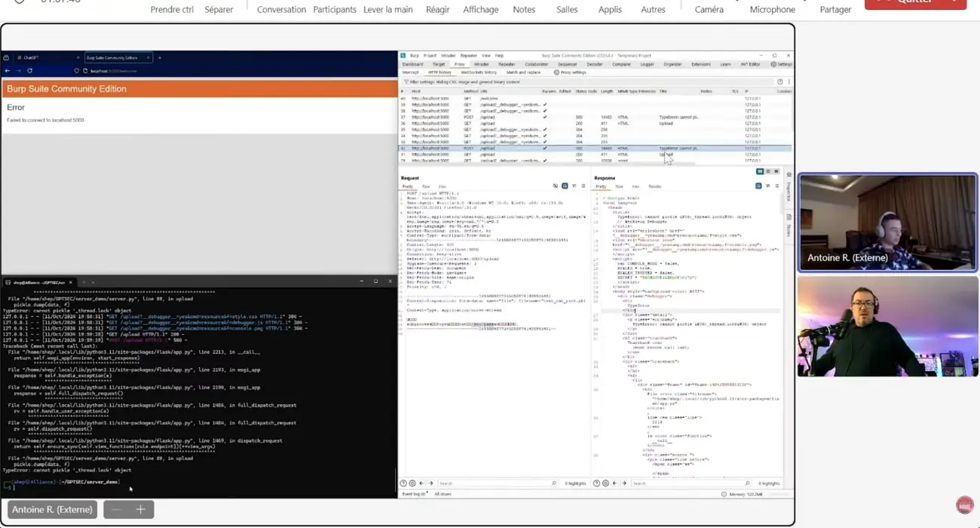Switch to the Extensions tab
980x528 pixels.
tap(701, 64)
